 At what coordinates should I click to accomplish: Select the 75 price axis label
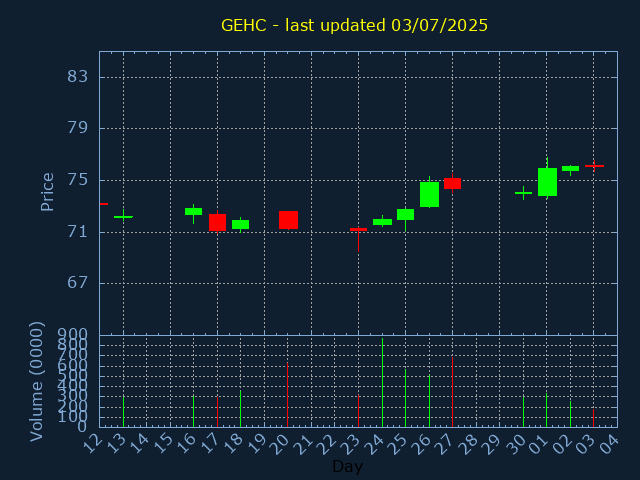tap(78, 180)
